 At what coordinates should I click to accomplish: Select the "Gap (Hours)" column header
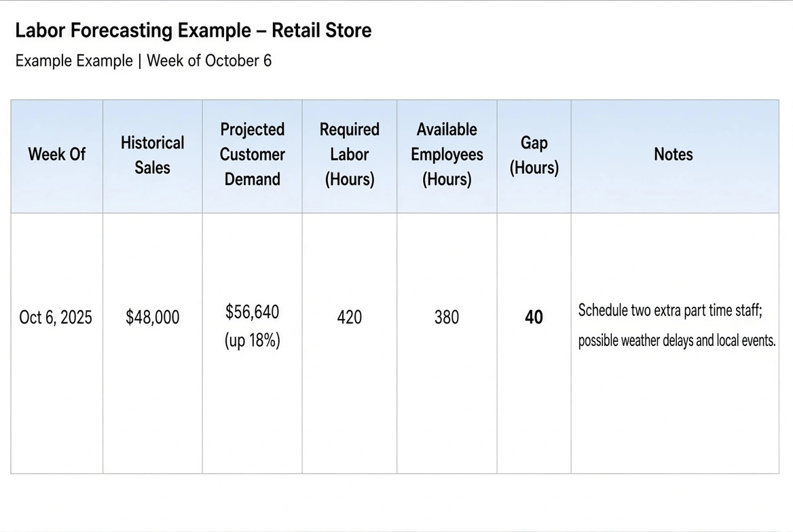(534, 155)
